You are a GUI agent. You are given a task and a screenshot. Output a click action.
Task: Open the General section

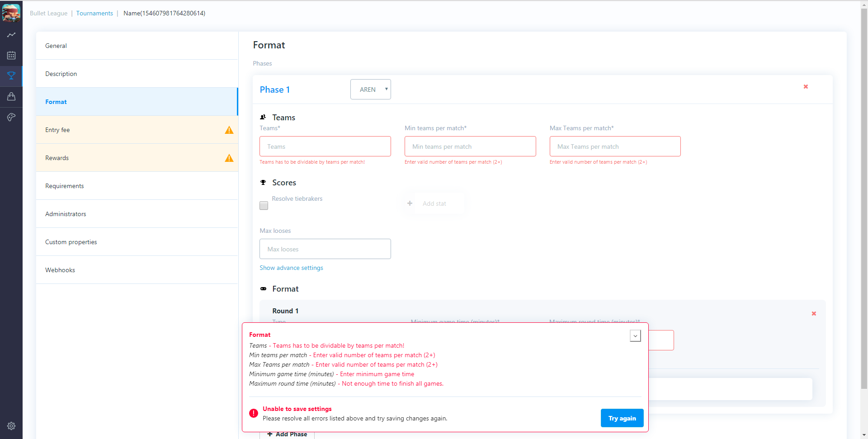pos(137,46)
